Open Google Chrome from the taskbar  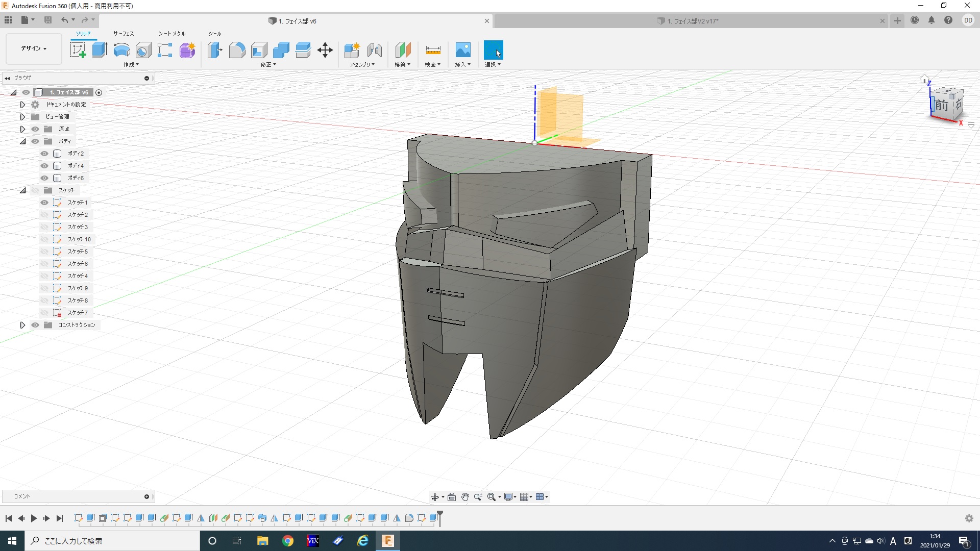point(288,541)
